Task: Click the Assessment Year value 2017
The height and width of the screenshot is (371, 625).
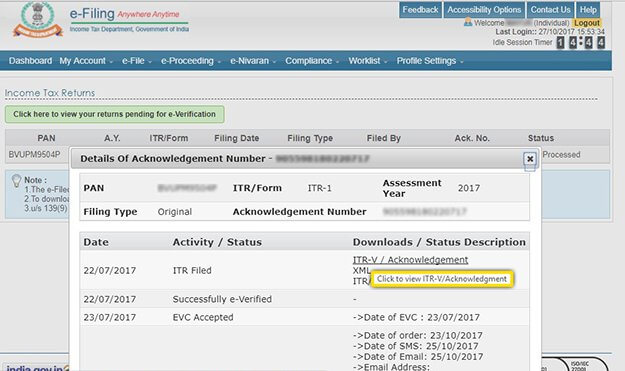Action: (x=469, y=188)
